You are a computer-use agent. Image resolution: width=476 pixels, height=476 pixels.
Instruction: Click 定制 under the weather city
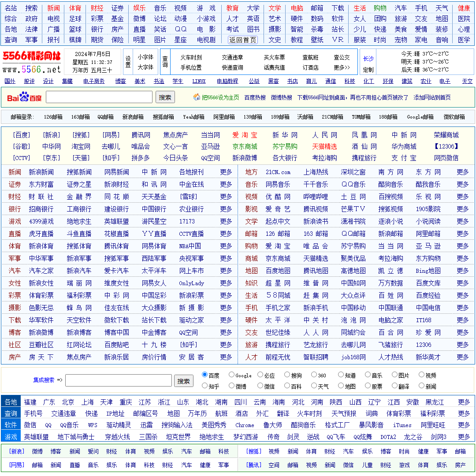tap(368, 70)
